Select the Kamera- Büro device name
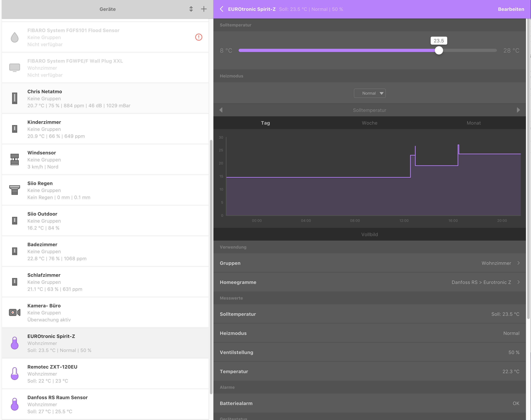This screenshot has height=420, width=531. pos(44,306)
